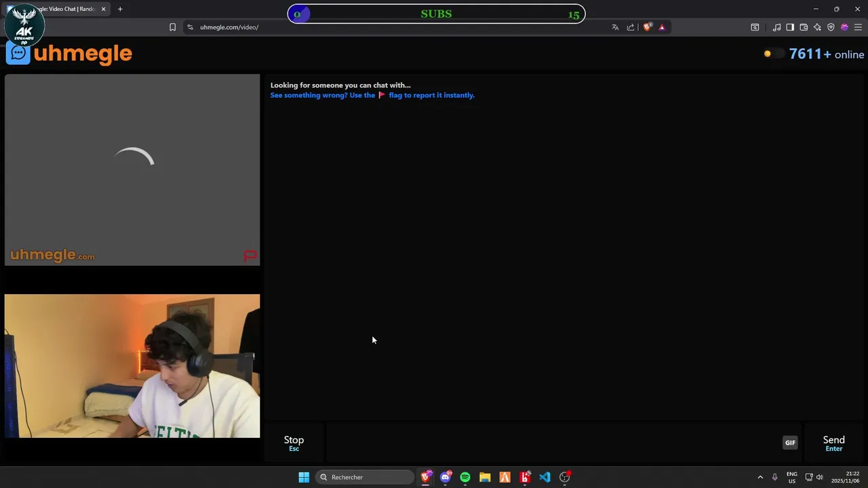Show hidden system tray icons

pyautogui.click(x=760, y=477)
